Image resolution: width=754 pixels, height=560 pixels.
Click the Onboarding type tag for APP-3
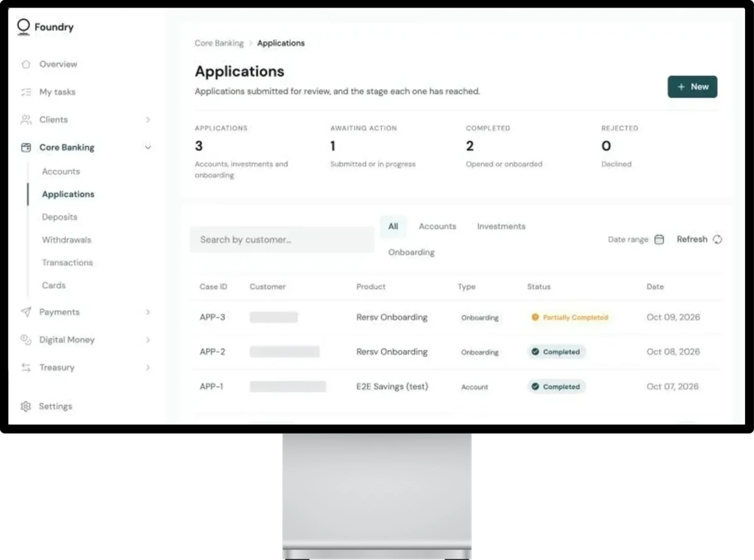pos(480,318)
